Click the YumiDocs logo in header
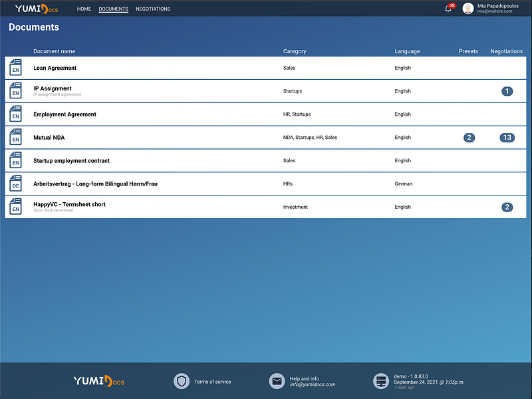The image size is (532, 399). 37,9
